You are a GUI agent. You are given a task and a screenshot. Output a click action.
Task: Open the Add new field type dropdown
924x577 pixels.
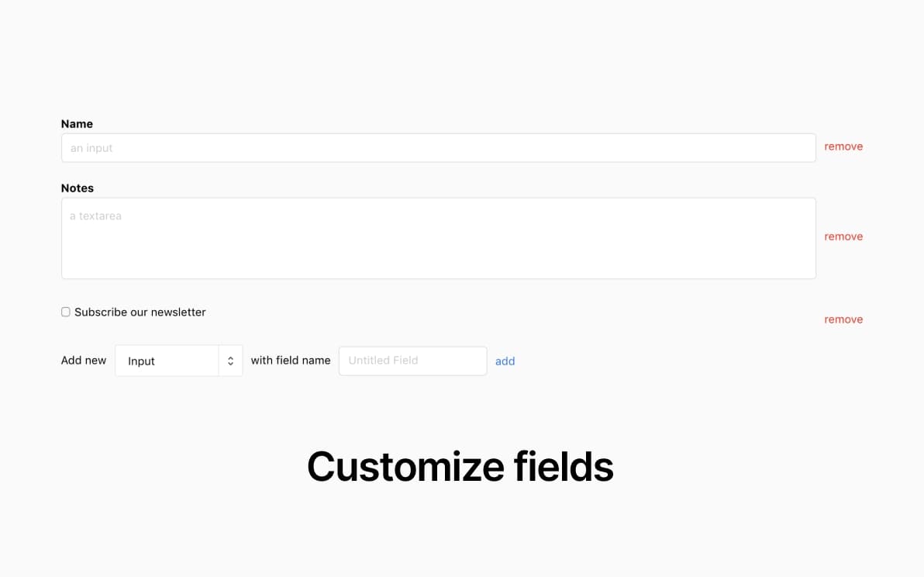coord(178,361)
